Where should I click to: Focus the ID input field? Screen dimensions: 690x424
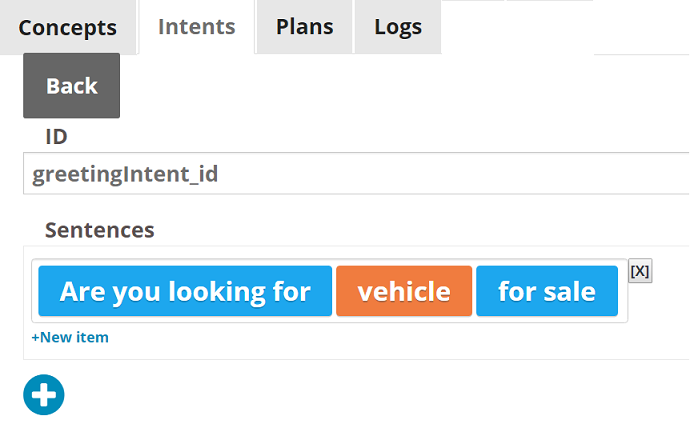(356, 174)
